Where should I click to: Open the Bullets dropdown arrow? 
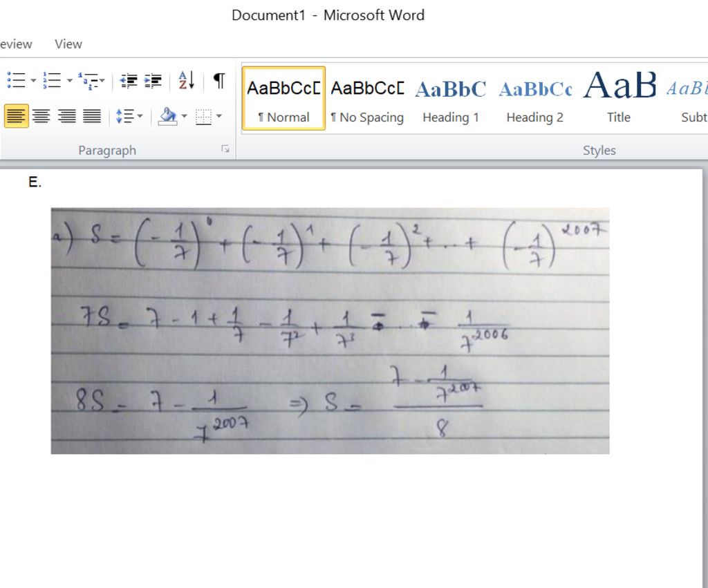[33, 81]
